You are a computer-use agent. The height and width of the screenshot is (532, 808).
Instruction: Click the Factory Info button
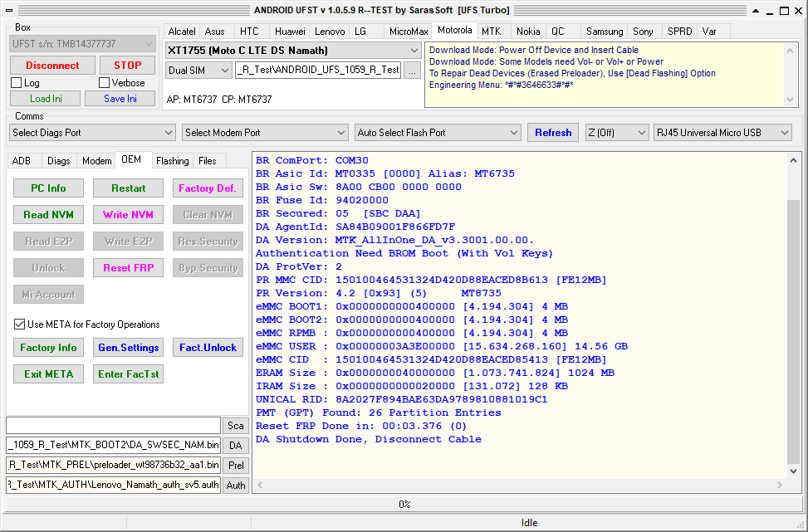(48, 348)
